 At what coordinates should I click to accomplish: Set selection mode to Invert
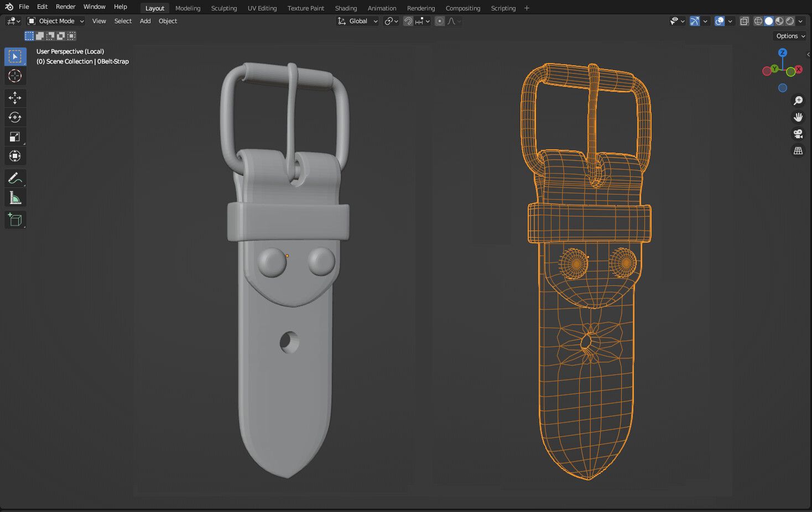(61, 36)
